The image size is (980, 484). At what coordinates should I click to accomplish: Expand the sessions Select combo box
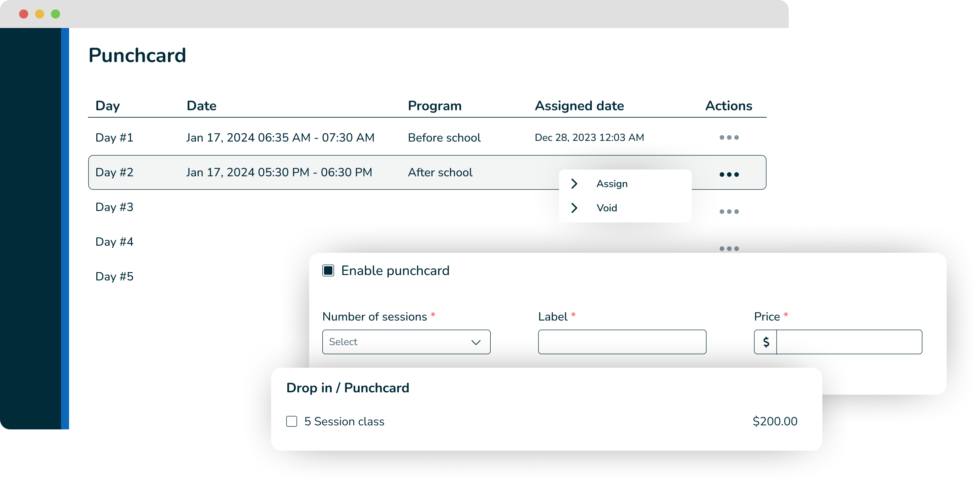click(x=406, y=341)
